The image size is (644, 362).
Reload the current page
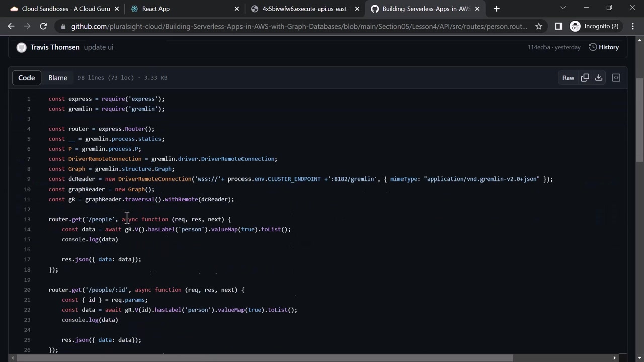pyautogui.click(x=43, y=26)
